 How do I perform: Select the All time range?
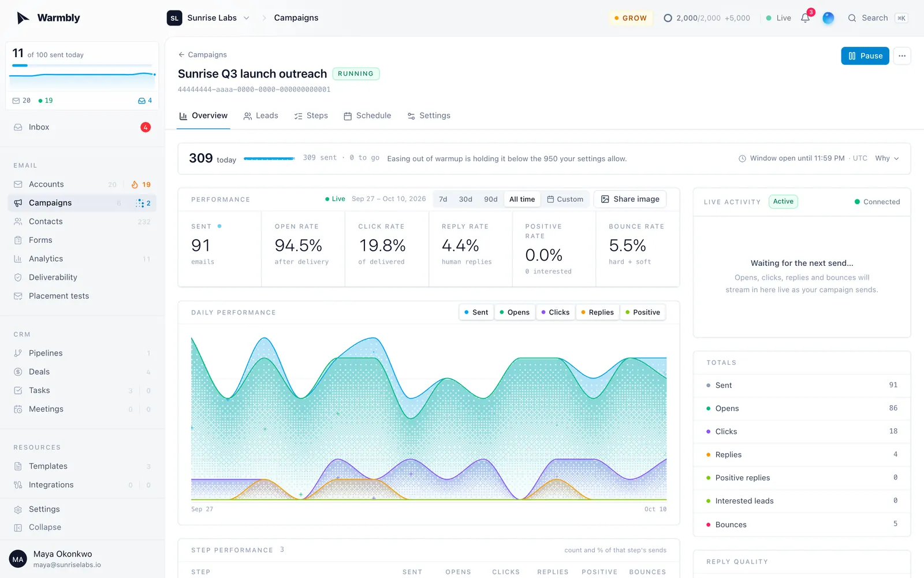click(522, 199)
